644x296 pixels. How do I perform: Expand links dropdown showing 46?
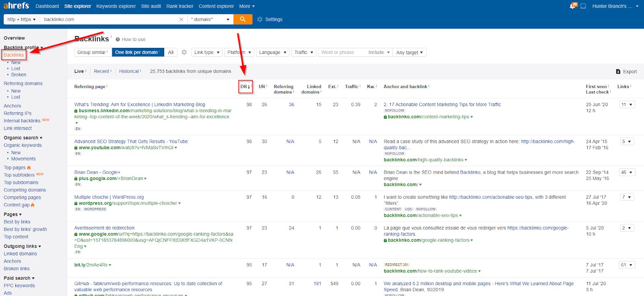point(627,173)
